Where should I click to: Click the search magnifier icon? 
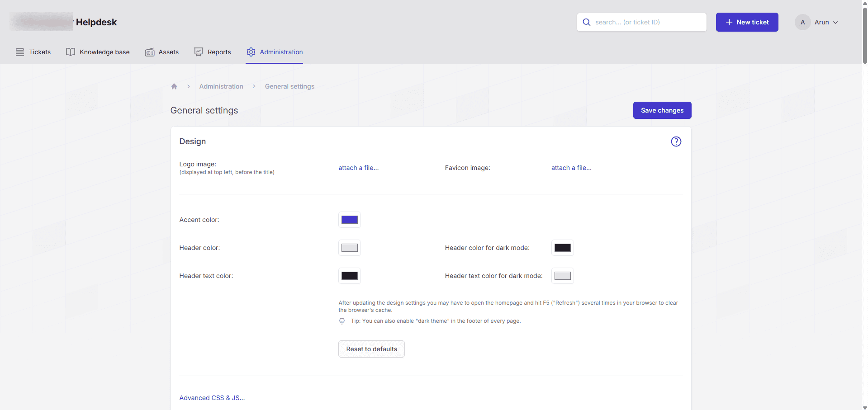(x=587, y=22)
